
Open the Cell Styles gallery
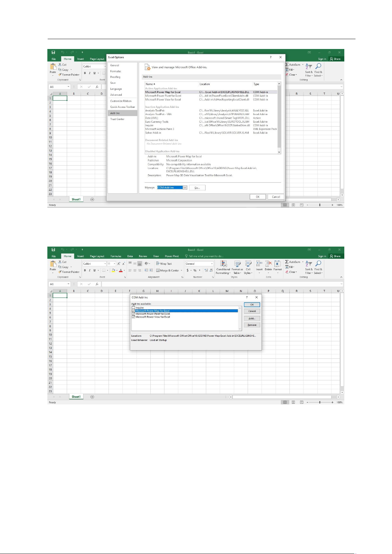click(x=248, y=267)
